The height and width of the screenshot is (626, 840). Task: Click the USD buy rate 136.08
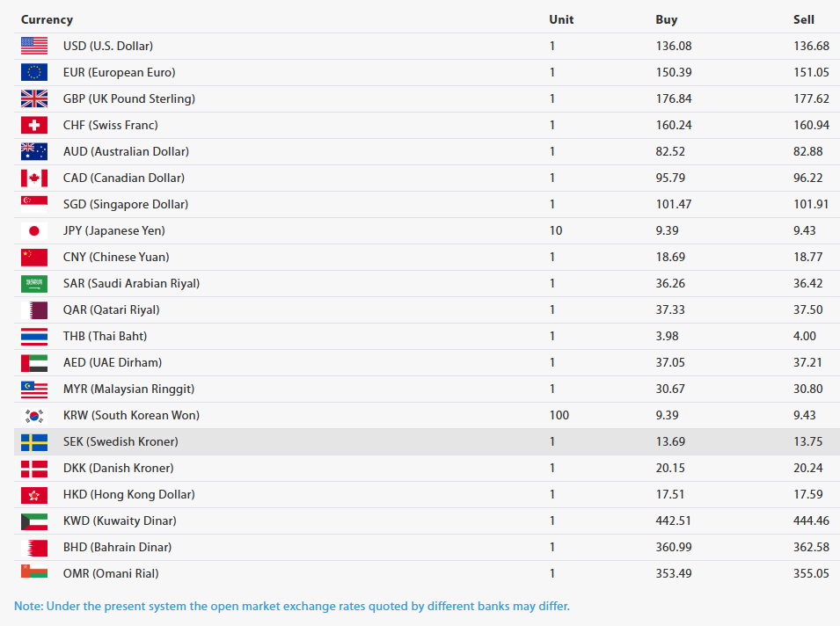[674, 46]
